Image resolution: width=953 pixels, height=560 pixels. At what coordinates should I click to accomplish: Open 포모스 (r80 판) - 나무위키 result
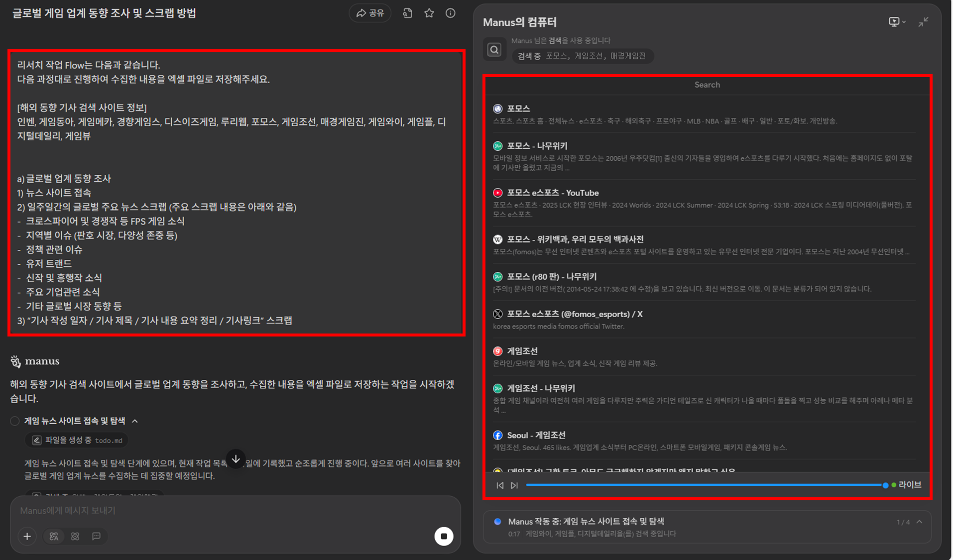tap(552, 277)
